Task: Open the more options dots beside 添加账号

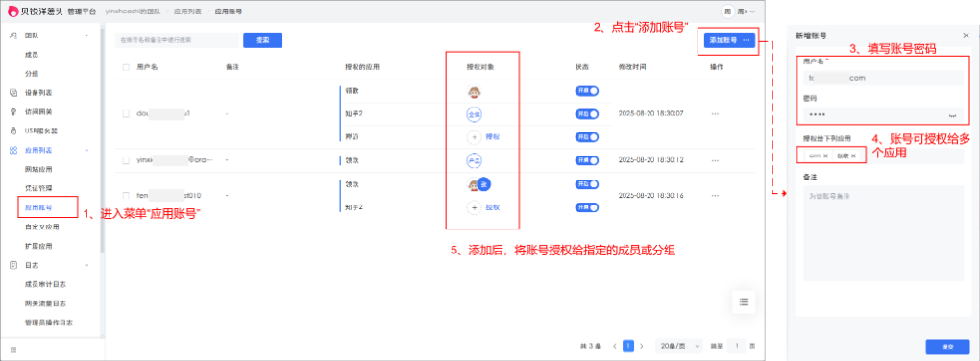Action: tap(747, 40)
